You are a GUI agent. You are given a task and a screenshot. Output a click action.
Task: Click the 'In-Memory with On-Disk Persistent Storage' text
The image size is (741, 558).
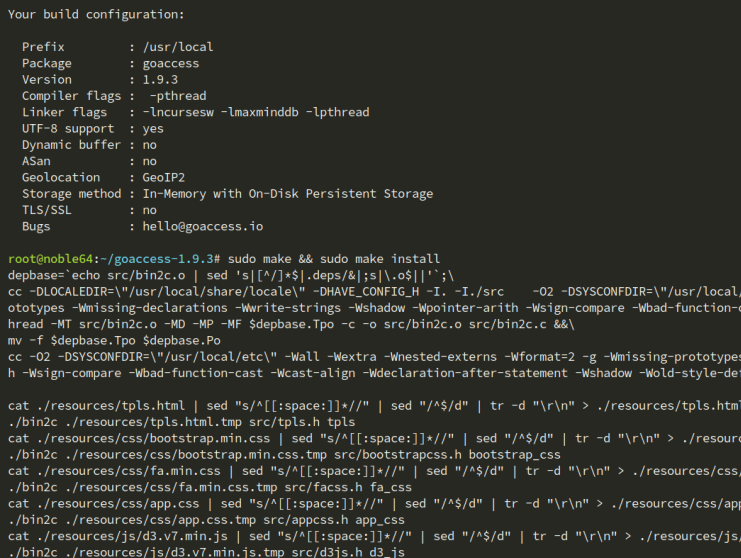click(288, 194)
